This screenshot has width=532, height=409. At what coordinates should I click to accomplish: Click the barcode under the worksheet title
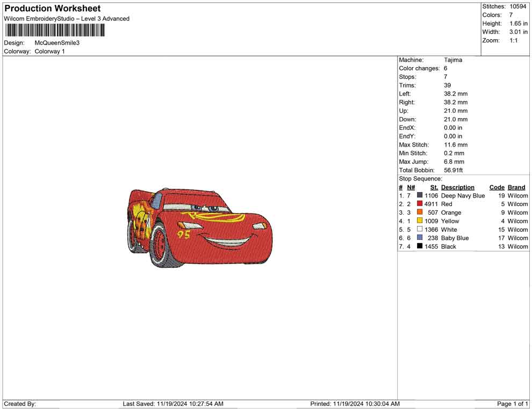point(54,30)
